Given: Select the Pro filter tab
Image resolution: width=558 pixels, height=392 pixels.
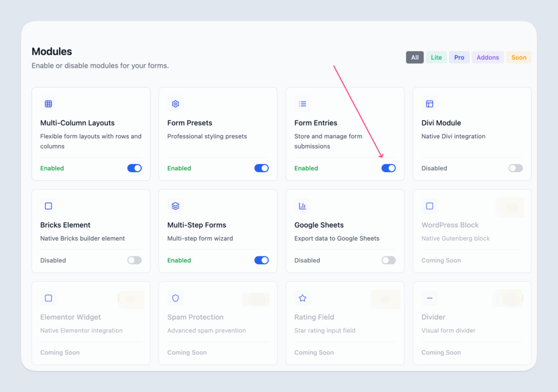Looking at the screenshot, I should (x=459, y=57).
